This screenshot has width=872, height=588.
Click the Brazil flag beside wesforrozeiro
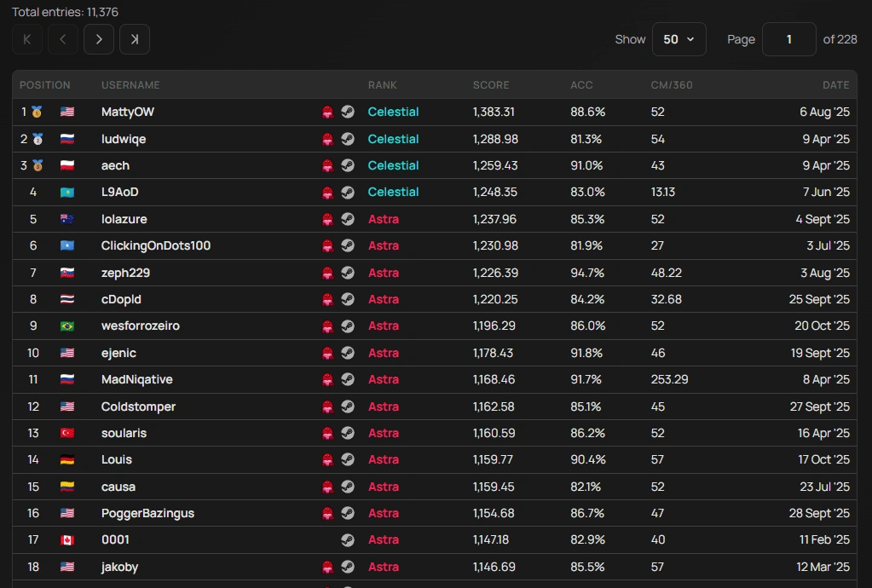[66, 326]
